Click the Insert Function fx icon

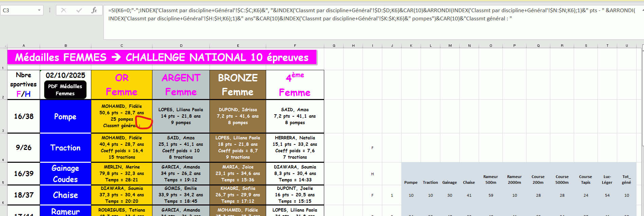[94, 10]
